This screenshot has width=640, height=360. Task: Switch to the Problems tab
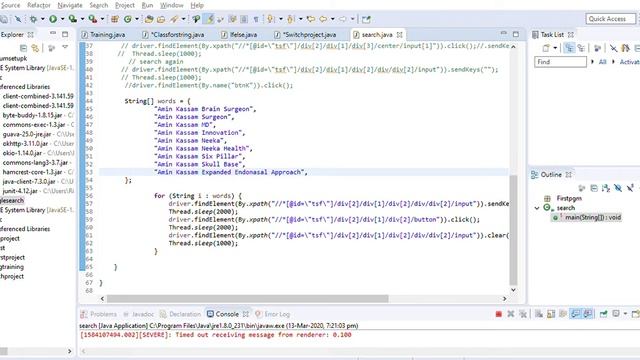point(99,314)
